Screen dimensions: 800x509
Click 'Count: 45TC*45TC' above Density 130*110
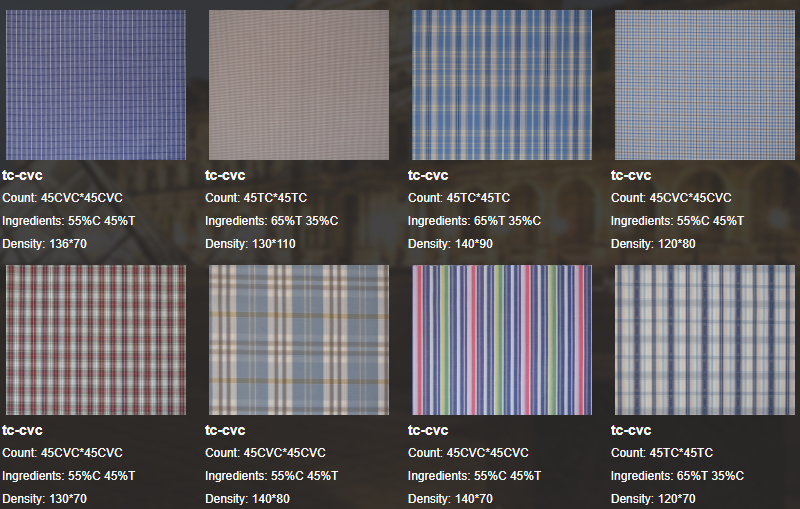[256, 198]
